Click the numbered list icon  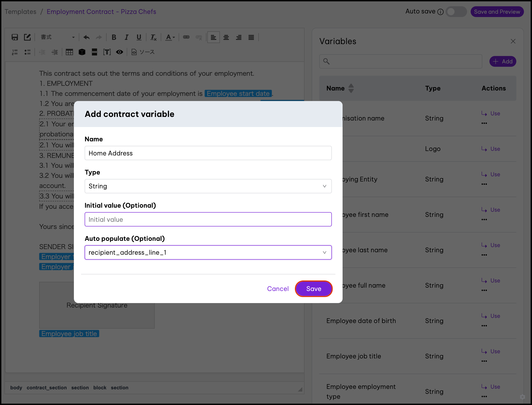15,52
